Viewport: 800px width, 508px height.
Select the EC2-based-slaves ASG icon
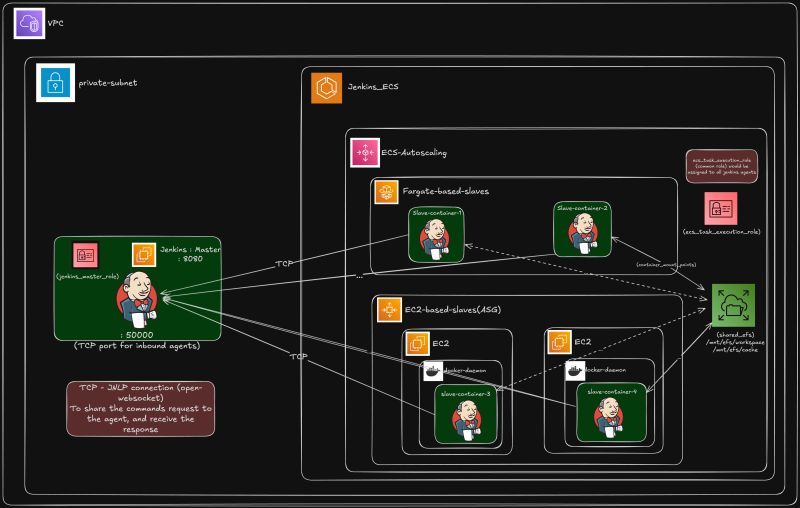389,310
